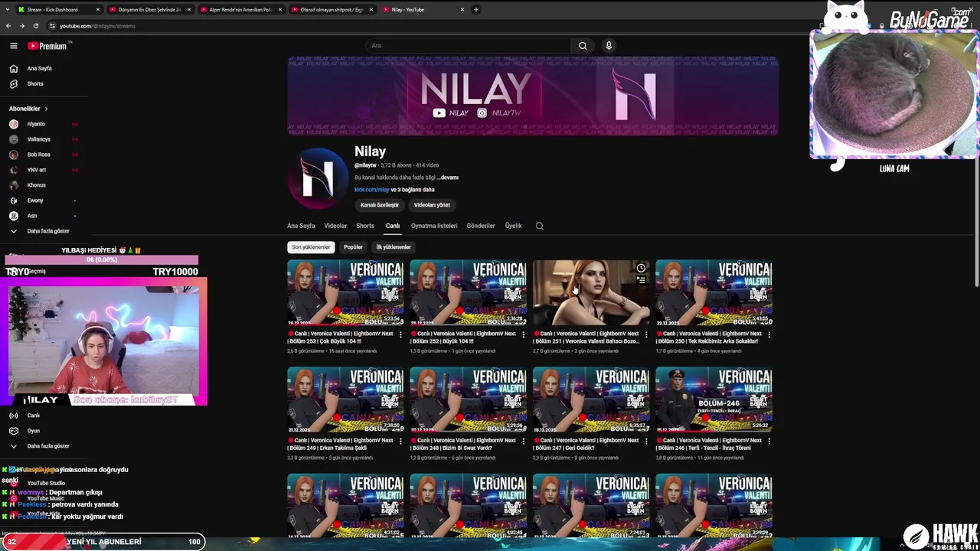
Task: Click the browser forward arrow
Action: pyautogui.click(x=21, y=26)
